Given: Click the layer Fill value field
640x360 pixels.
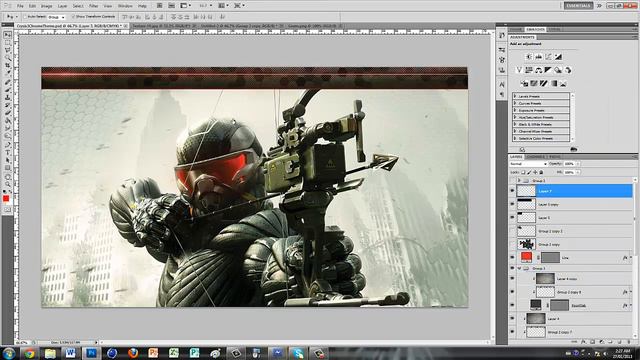Looking at the screenshot, I should 569,172.
